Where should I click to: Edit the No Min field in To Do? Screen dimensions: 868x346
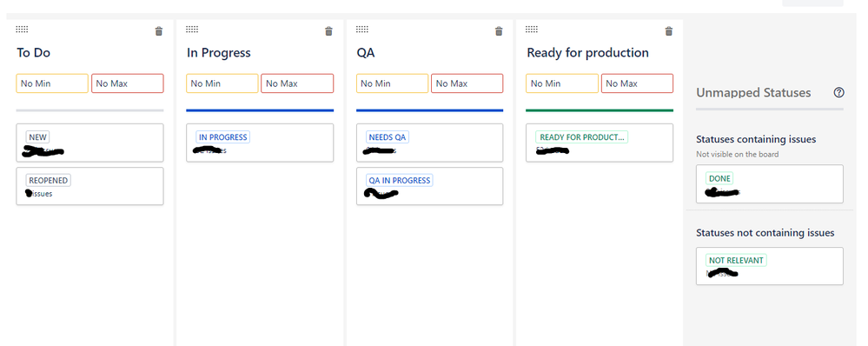click(52, 83)
